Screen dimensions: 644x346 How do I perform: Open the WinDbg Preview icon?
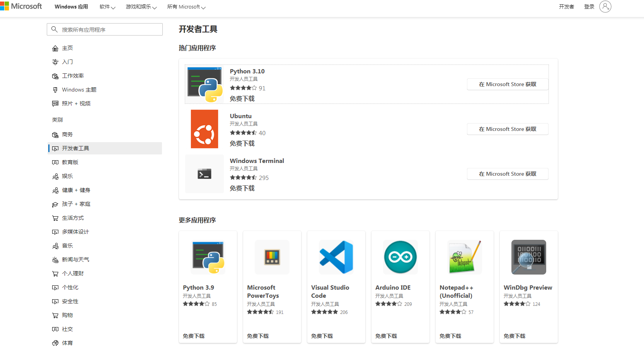[529, 257]
